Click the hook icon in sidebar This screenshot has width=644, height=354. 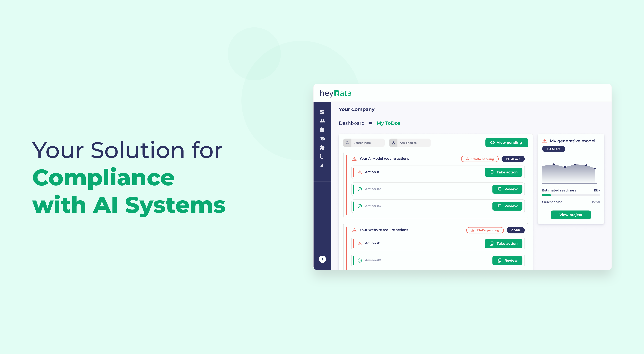(322, 157)
